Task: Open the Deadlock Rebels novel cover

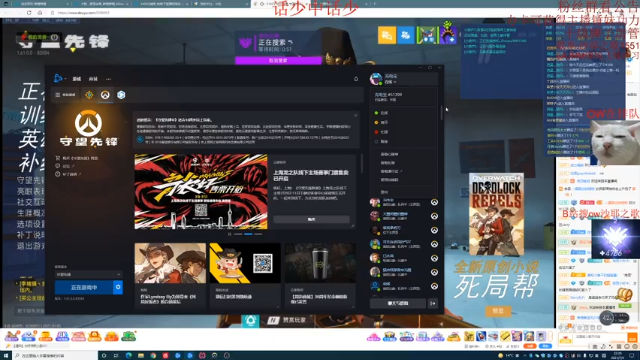Action: tap(496, 214)
